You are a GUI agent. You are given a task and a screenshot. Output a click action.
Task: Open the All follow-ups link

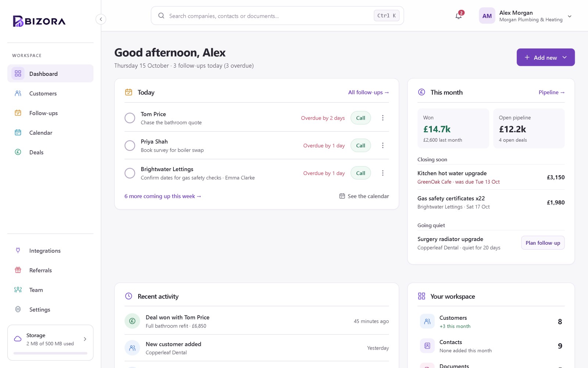pyautogui.click(x=368, y=92)
